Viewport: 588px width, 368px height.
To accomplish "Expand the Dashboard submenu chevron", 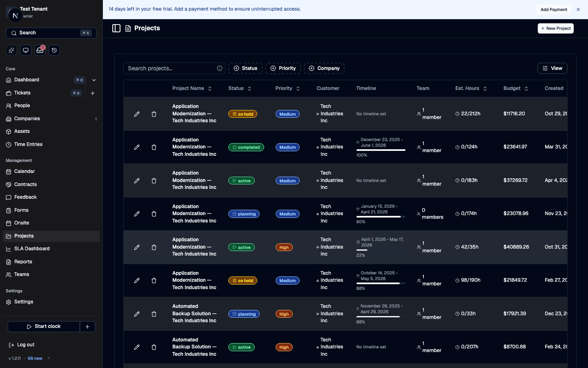I will [x=94, y=80].
